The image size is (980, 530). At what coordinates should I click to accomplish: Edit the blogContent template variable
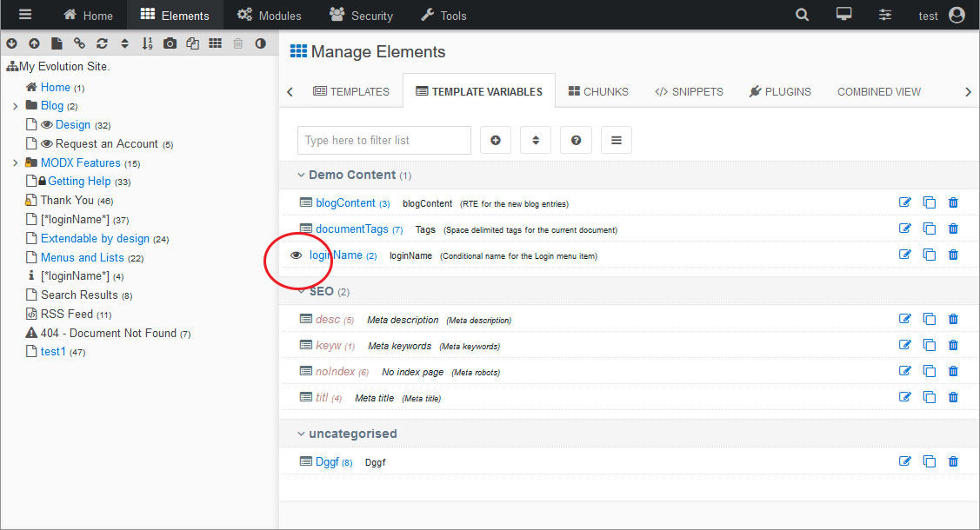(x=905, y=202)
